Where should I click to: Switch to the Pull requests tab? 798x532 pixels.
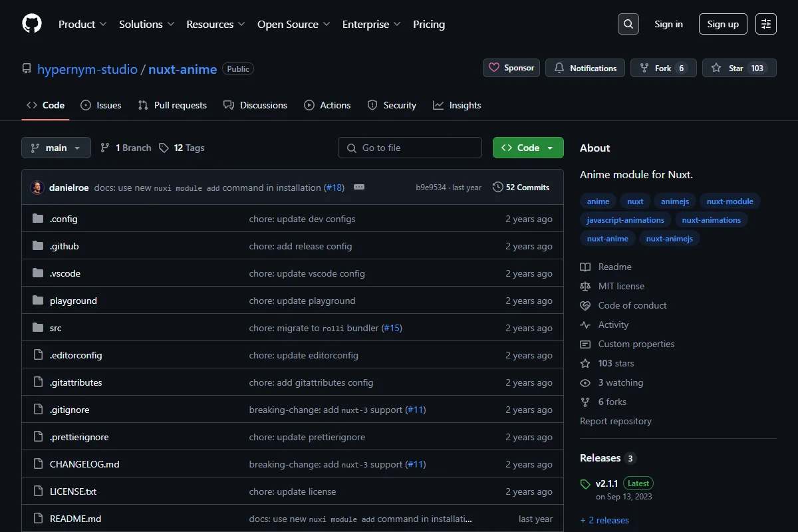point(172,105)
